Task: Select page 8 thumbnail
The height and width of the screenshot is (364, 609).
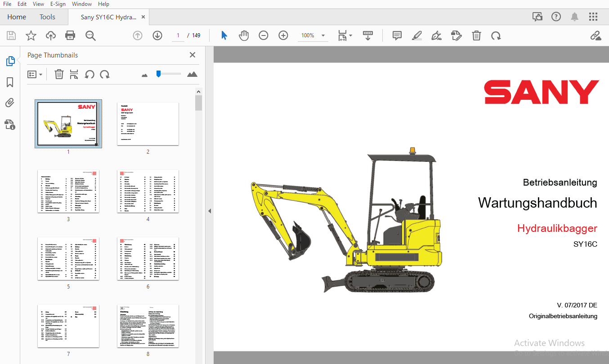Action: [x=148, y=326]
